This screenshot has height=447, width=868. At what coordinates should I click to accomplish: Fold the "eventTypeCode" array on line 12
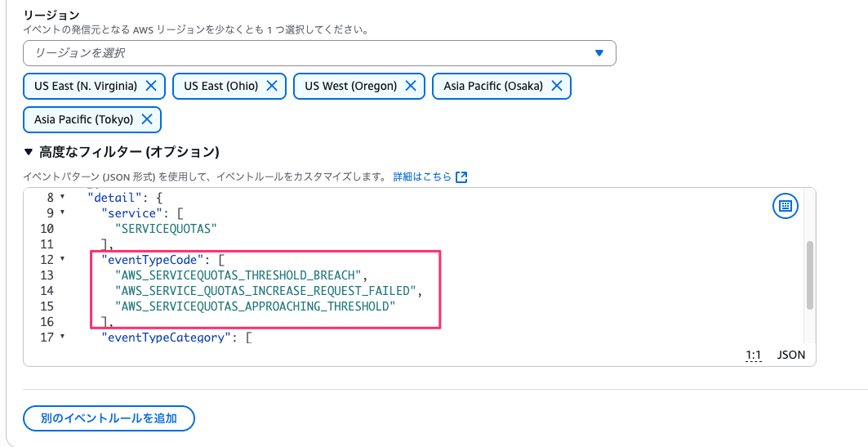[63, 260]
